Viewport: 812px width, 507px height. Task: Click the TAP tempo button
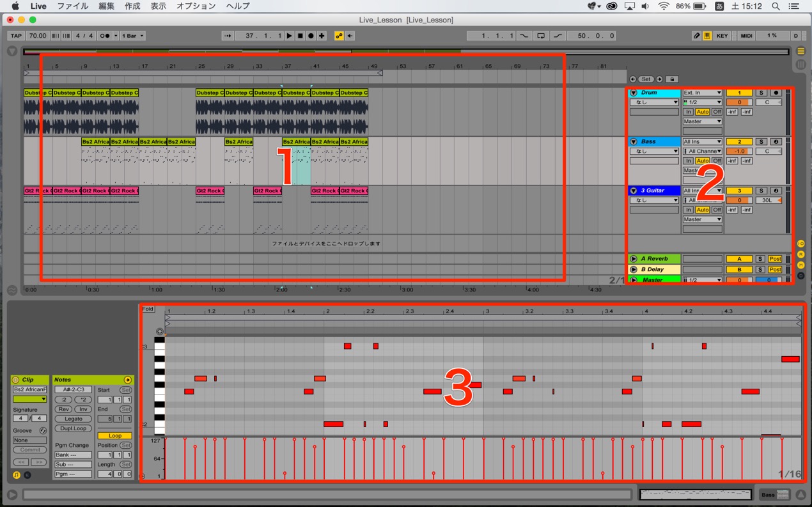[x=16, y=36]
